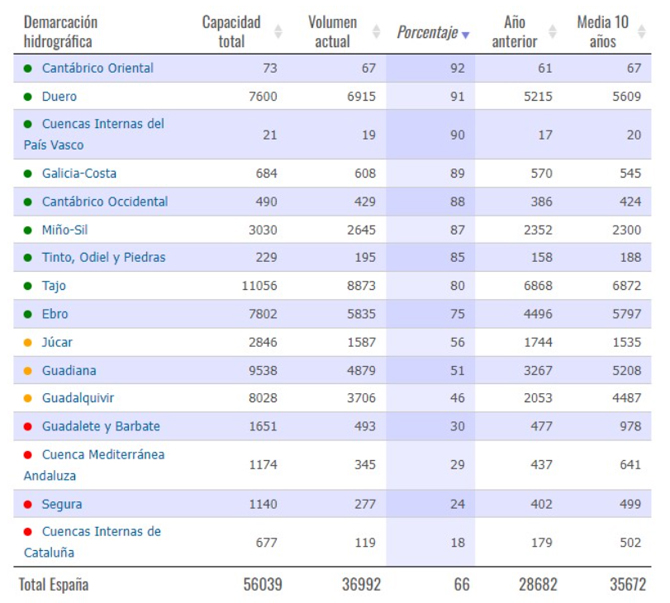Select the Tajo basin link
This screenshot has width=670, height=603.
click(54, 286)
